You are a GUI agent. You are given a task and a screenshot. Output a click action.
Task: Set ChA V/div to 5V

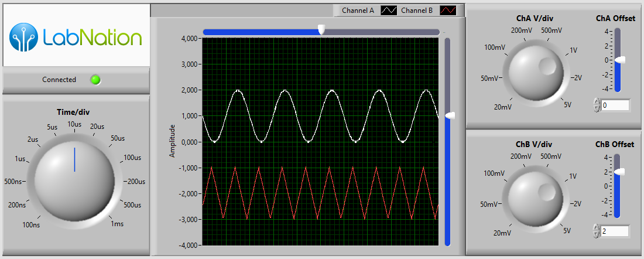[567, 105]
